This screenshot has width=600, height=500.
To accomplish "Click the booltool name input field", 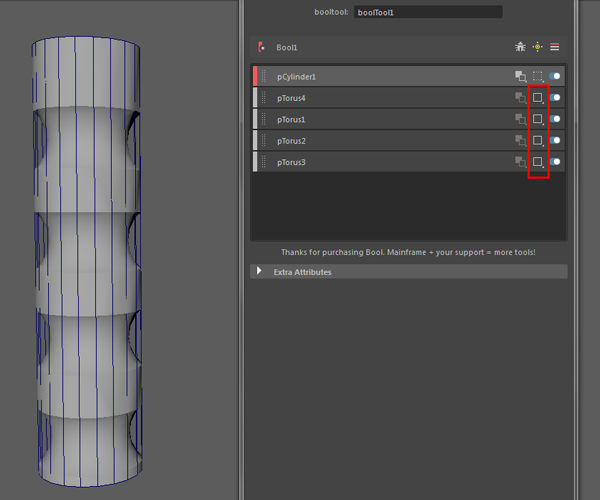I will [428, 12].
